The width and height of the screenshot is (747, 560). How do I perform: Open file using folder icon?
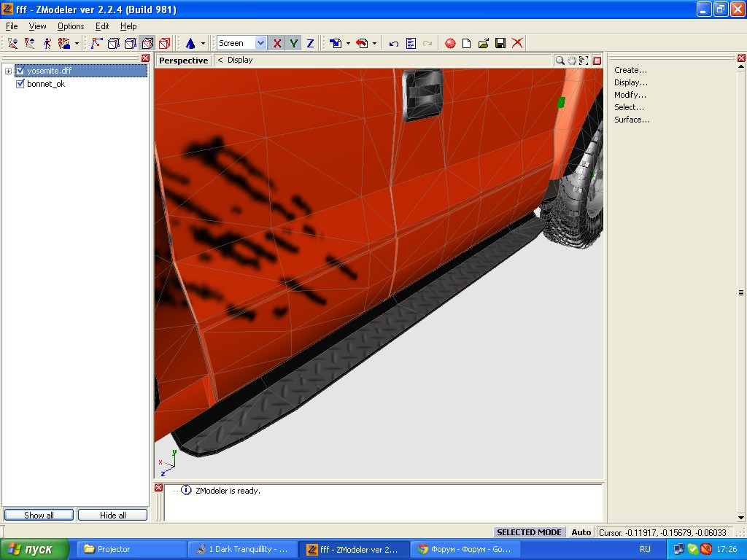[x=484, y=43]
